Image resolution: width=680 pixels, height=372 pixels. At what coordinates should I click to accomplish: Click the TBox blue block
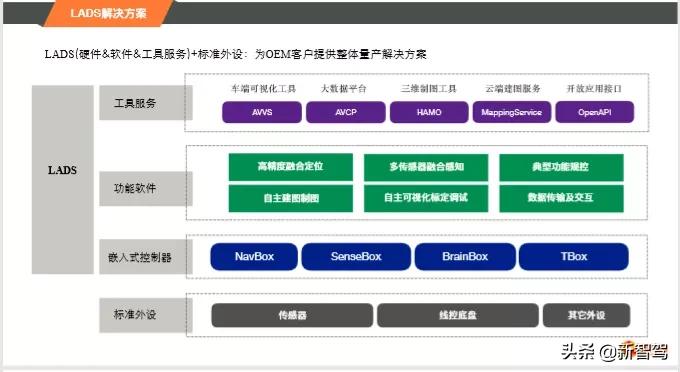pyautogui.click(x=574, y=257)
